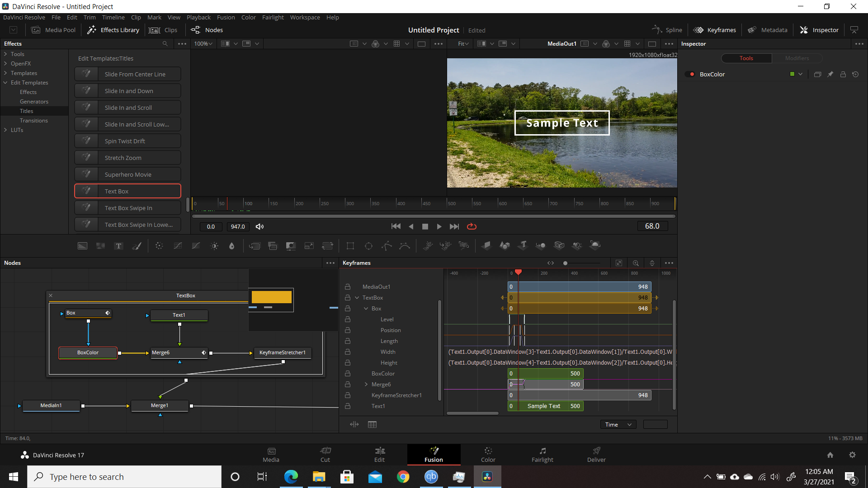Open the Spline panel
The image size is (868, 488).
click(667, 30)
